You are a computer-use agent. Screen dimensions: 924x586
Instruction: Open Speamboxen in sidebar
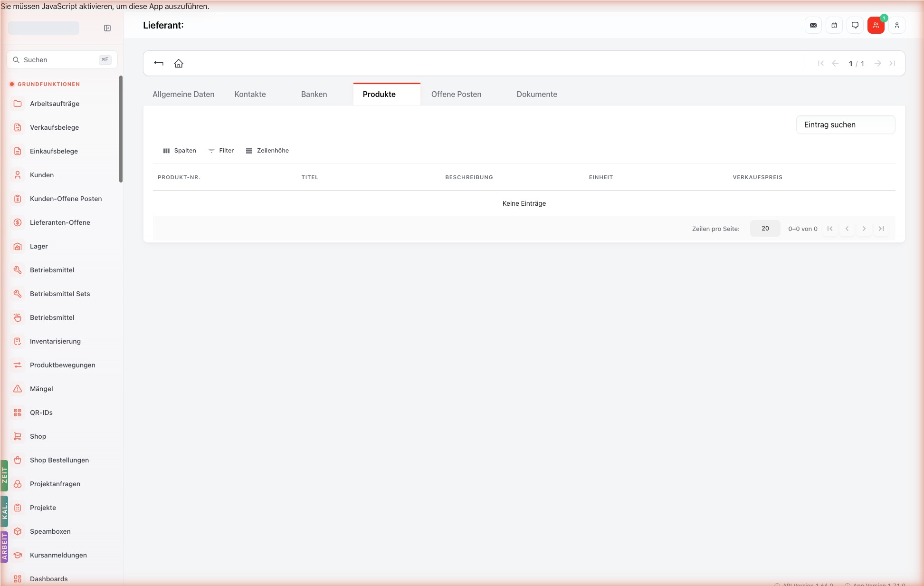coord(62,531)
